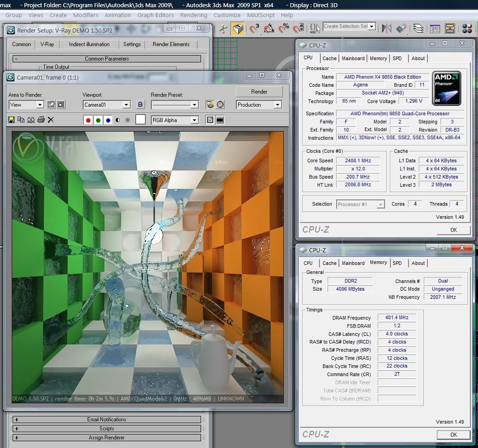Click the disabled Processor #1 selection box

click(361, 204)
